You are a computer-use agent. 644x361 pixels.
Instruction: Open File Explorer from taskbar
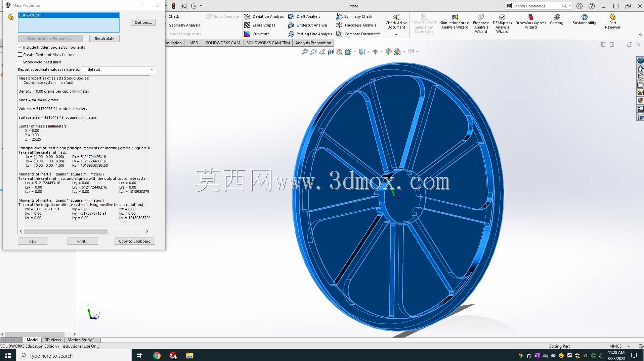pos(189,356)
